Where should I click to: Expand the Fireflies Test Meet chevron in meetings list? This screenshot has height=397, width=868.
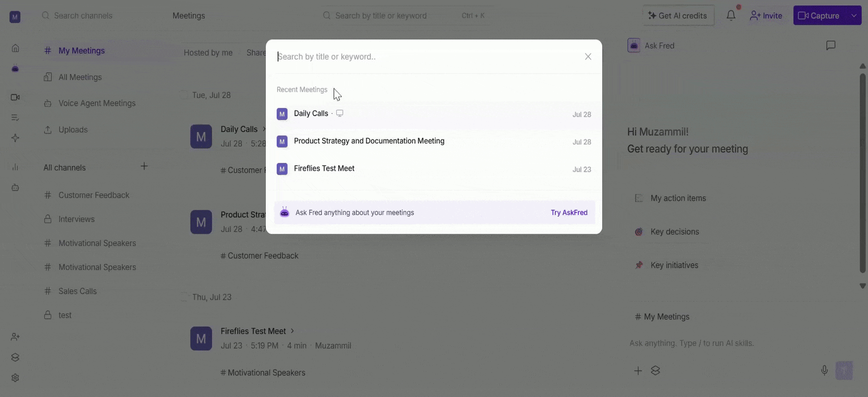(x=292, y=331)
